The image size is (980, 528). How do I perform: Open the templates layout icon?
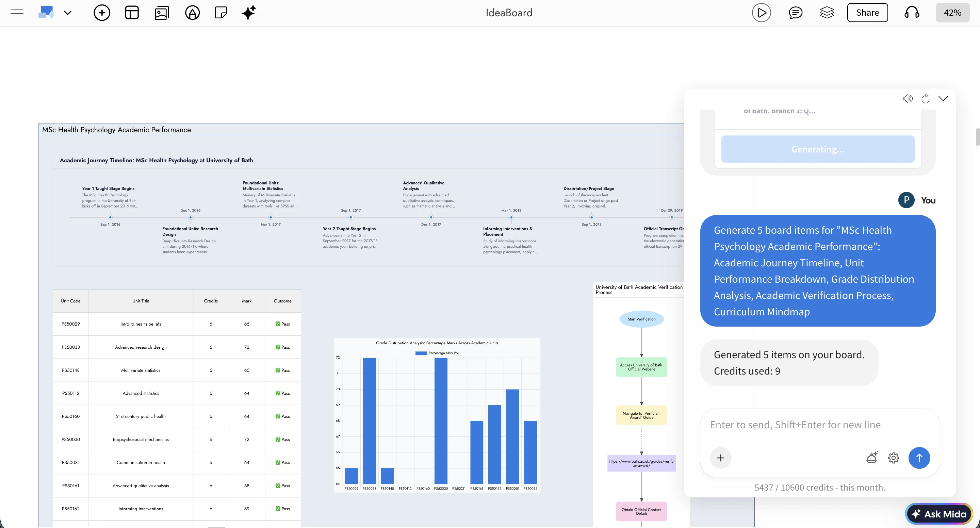click(132, 13)
